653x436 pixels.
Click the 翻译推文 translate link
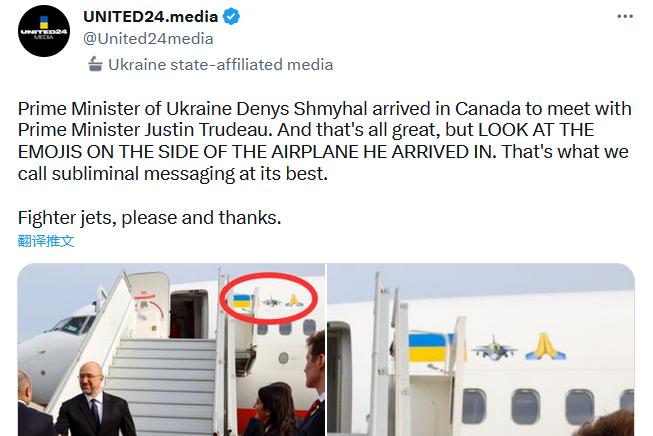click(x=46, y=241)
